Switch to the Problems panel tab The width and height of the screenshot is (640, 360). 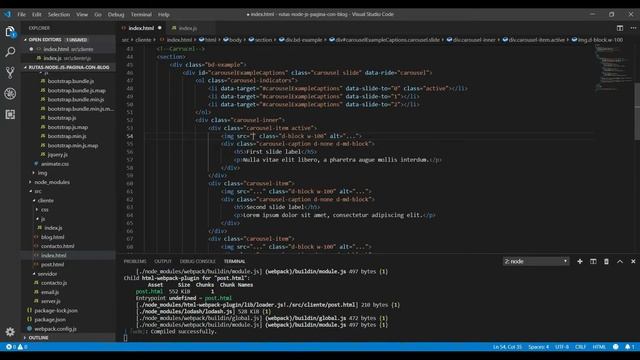point(135,261)
